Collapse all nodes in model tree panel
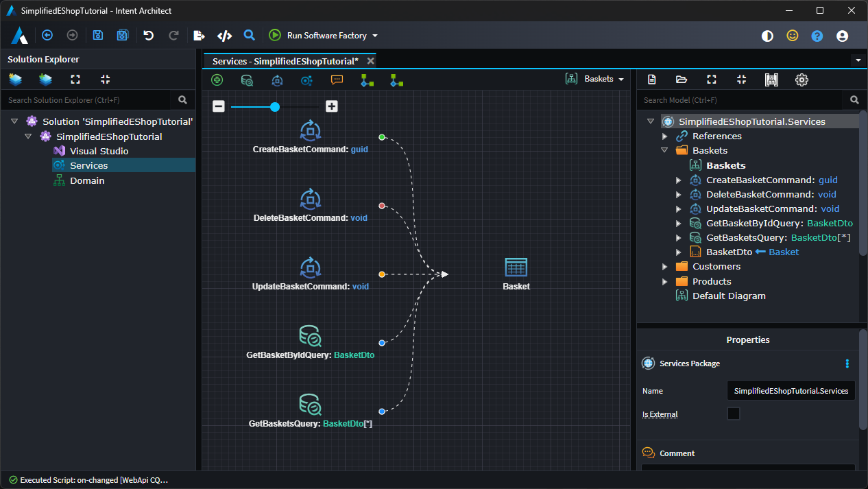The height and width of the screenshot is (489, 868). pyautogui.click(x=741, y=80)
